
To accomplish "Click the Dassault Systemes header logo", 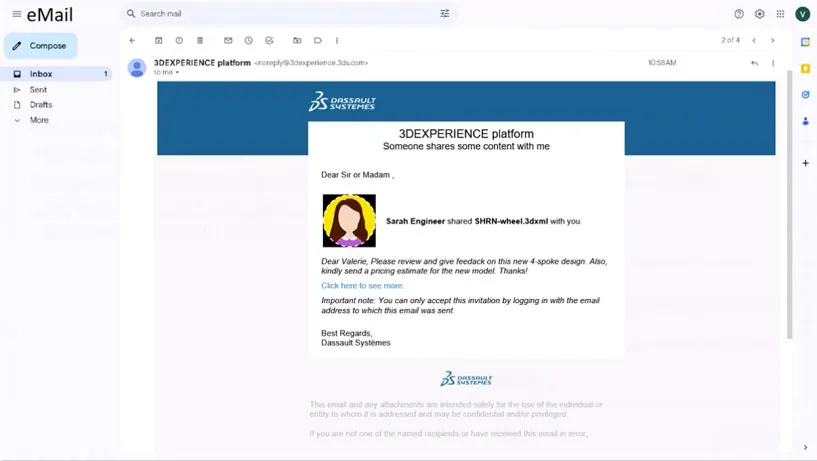I will [x=342, y=102].
